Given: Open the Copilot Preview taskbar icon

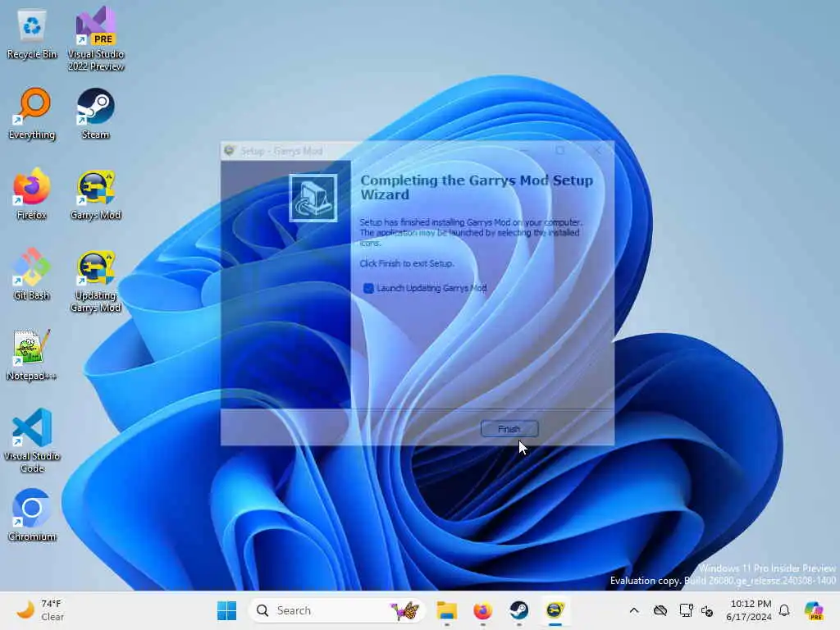Looking at the screenshot, I should point(813,610).
